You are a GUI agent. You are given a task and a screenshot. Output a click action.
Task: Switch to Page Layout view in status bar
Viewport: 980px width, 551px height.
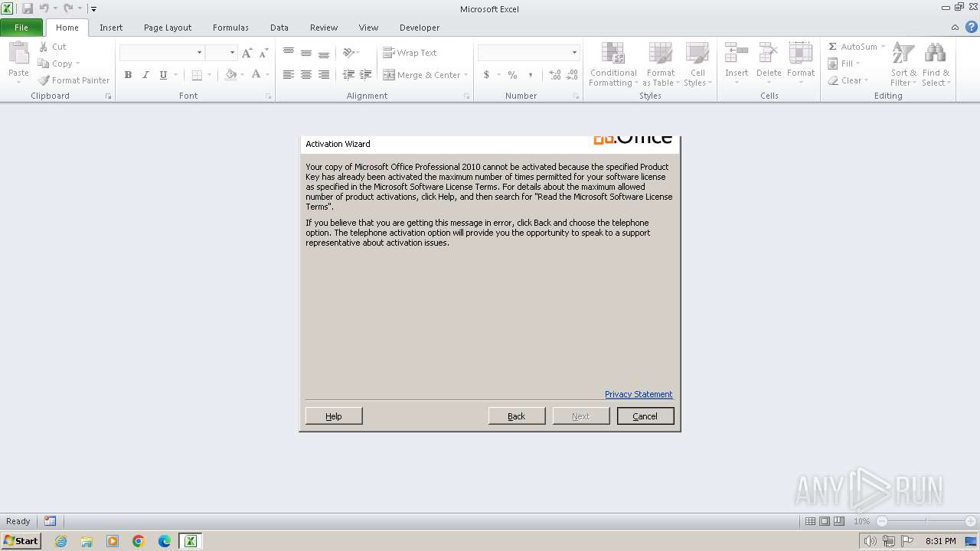point(825,521)
